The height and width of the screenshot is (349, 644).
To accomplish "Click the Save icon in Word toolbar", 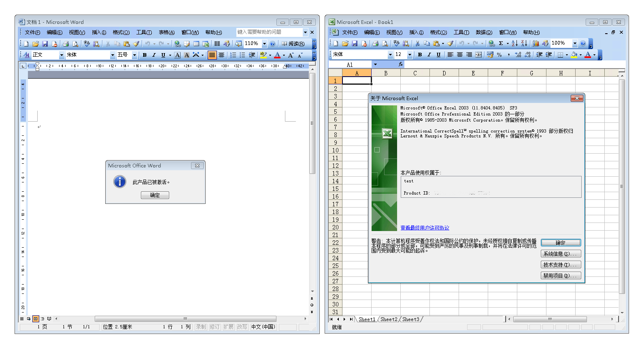I will 45,44.
